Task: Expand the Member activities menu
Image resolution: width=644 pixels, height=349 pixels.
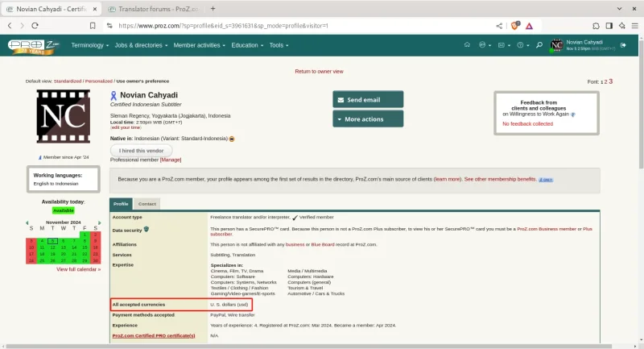Action: tap(199, 45)
